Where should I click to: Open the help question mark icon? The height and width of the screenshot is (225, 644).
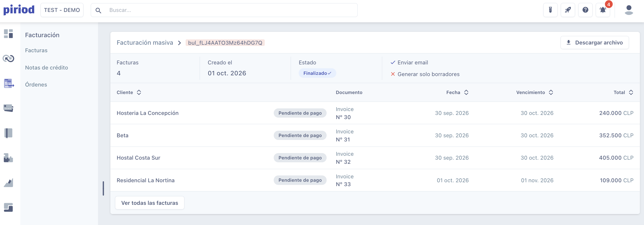tap(585, 10)
